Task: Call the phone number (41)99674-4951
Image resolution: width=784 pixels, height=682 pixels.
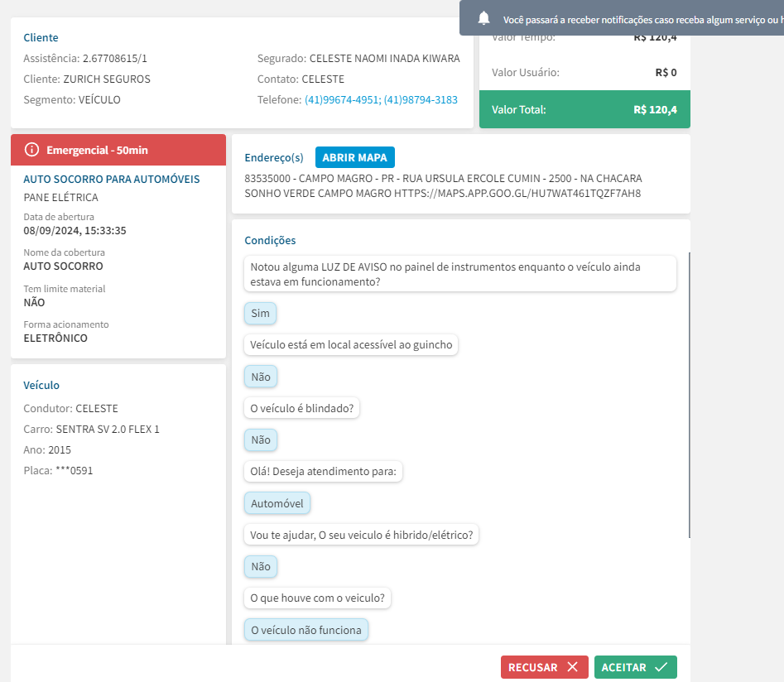Action: [341, 100]
